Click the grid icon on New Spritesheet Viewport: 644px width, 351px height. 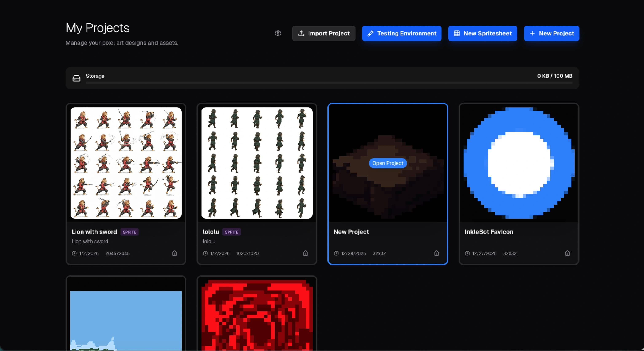pos(457,33)
